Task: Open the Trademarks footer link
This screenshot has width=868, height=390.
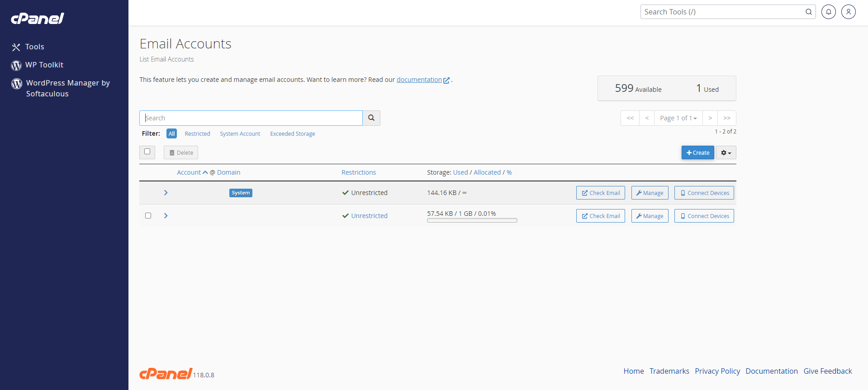Action: pyautogui.click(x=669, y=371)
